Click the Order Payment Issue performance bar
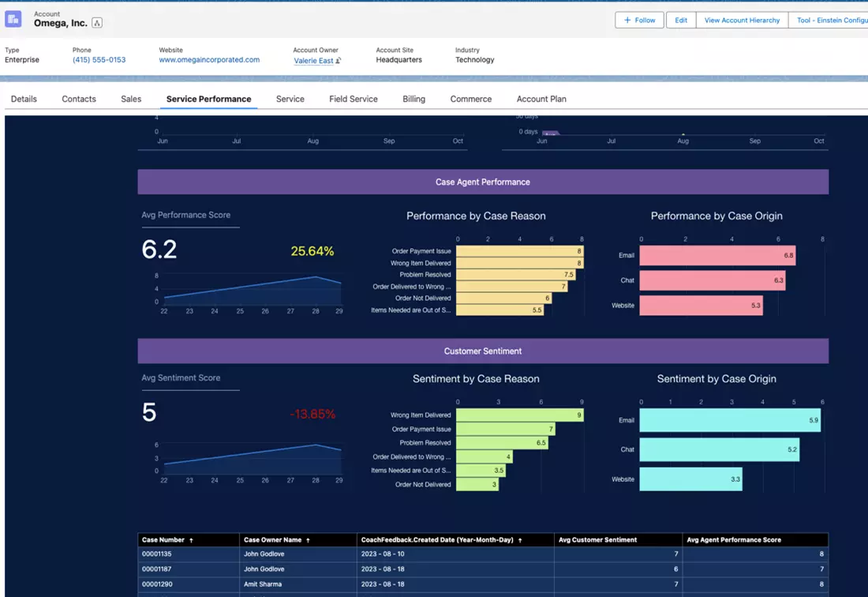The height and width of the screenshot is (597, 868). pyautogui.click(x=520, y=251)
